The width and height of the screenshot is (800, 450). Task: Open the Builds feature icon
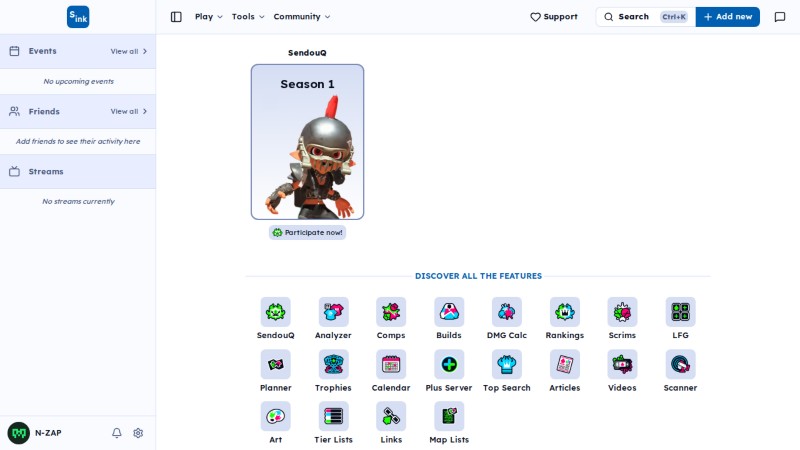(449, 312)
